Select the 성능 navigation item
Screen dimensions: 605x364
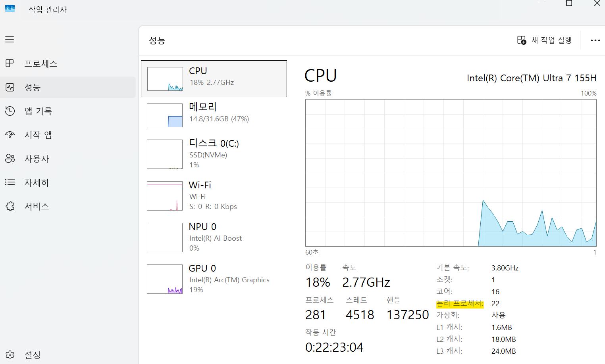68,87
